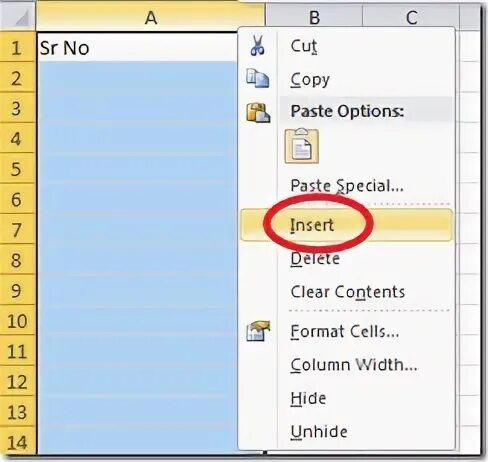Viewport: 488px width, 462px height.
Task: Click the Format Cells icon
Action: click(x=258, y=331)
